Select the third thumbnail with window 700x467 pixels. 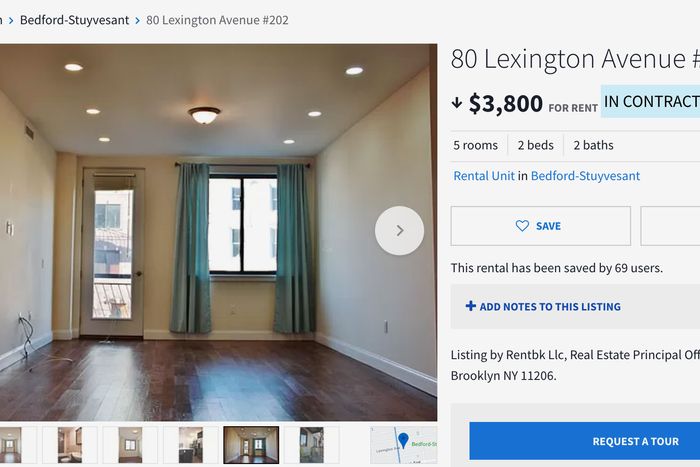pos(130,445)
